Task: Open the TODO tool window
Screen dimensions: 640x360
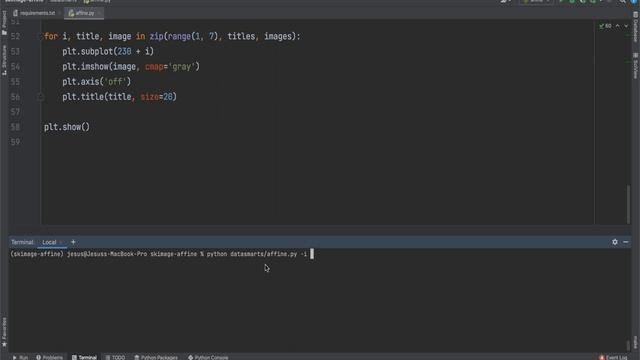Action: point(116,357)
